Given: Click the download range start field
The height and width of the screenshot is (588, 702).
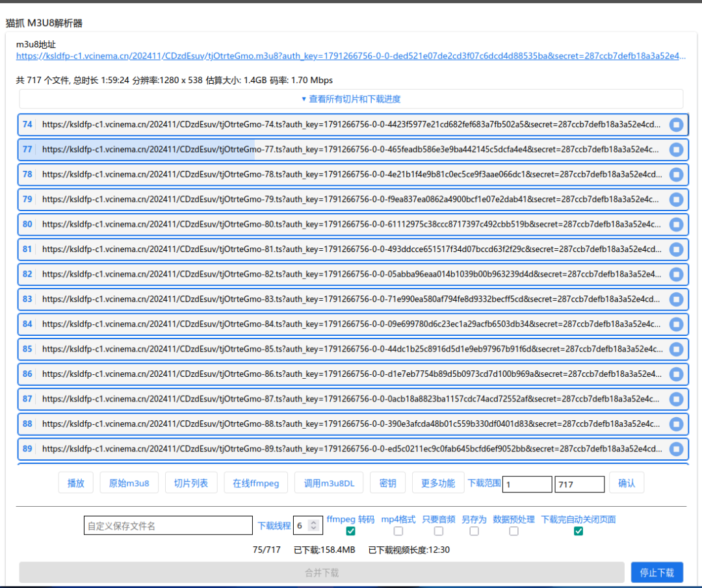Looking at the screenshot, I should (x=527, y=484).
